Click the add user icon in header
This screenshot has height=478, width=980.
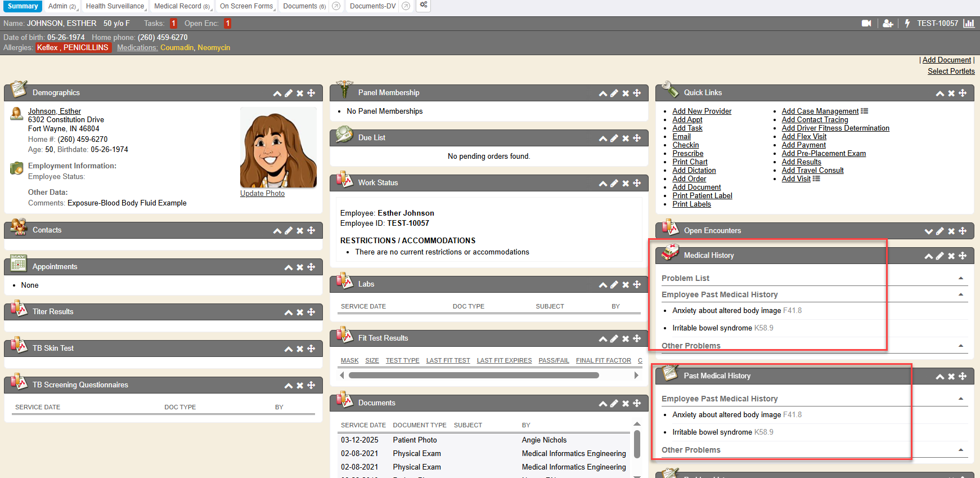point(888,24)
